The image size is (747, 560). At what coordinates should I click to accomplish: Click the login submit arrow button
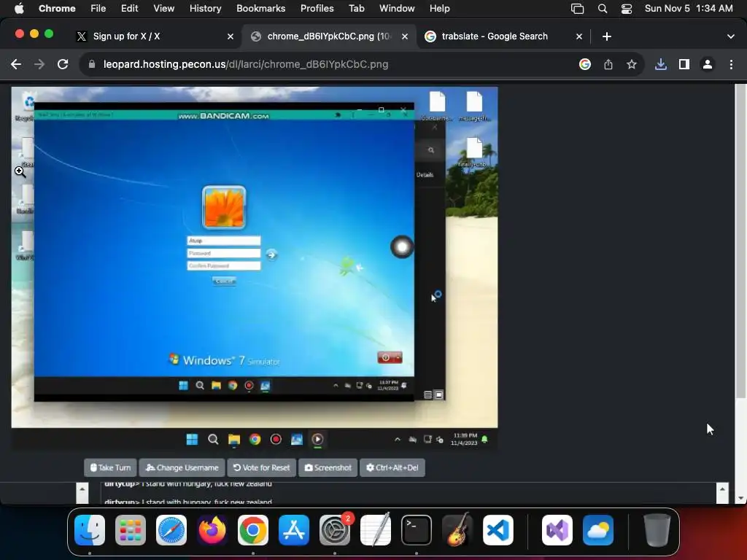pyautogui.click(x=271, y=254)
